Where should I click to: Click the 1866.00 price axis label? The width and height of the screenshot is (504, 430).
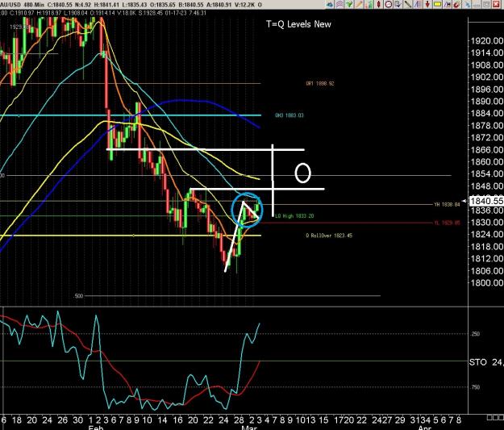coord(486,149)
